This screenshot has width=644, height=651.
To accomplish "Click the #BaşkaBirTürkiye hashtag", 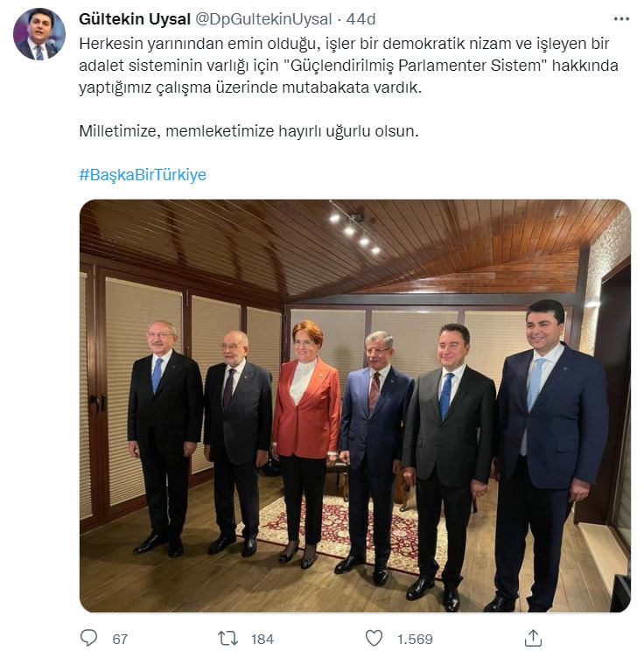I will [143, 175].
